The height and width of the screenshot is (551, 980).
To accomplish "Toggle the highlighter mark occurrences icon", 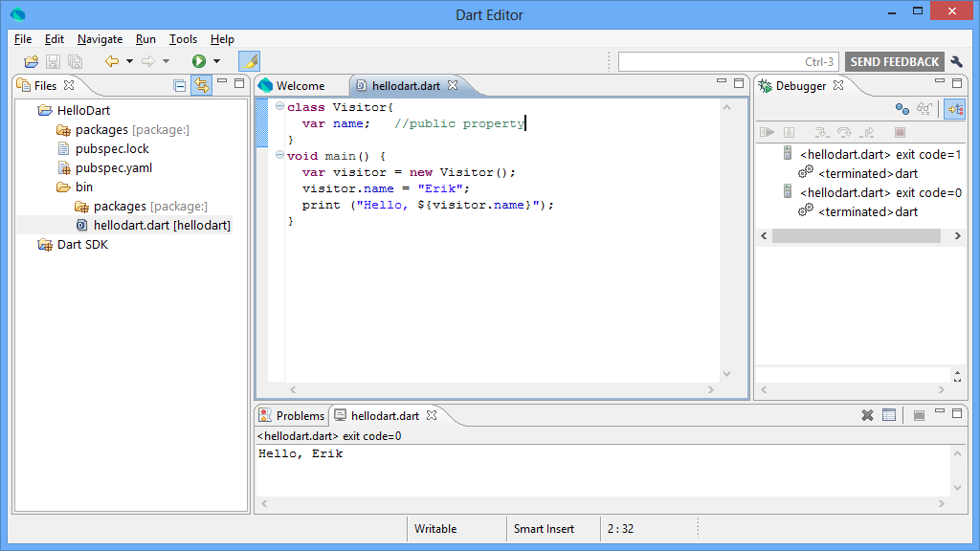I will tap(250, 61).
